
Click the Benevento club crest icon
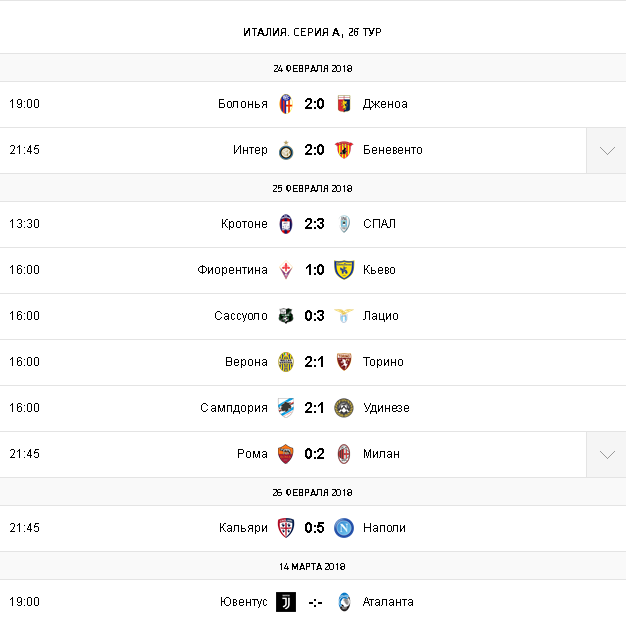344,150
